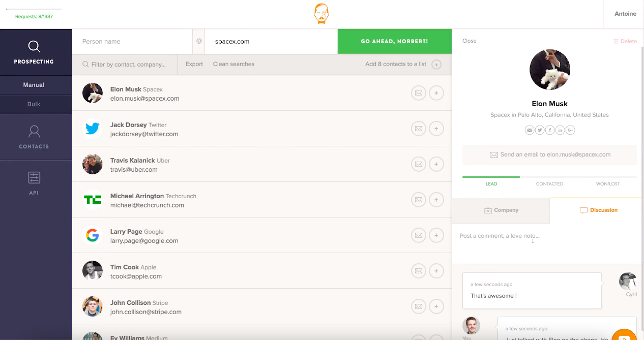
Task: Click the Person name input field
Action: point(132,42)
